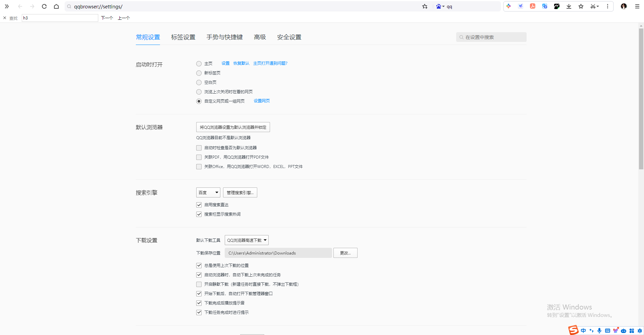Open the user profile avatar
Viewport: 644px width, 335px height.
624,6
